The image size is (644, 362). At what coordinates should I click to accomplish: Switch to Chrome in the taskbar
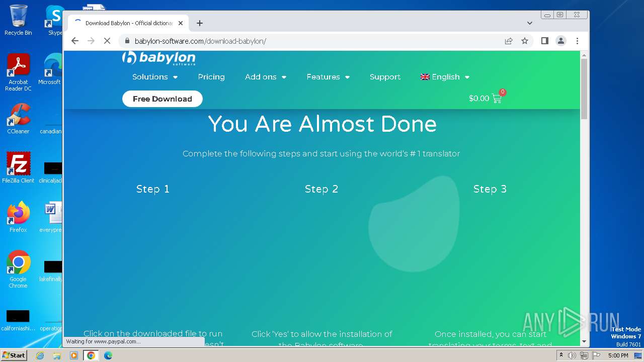pos(91,355)
